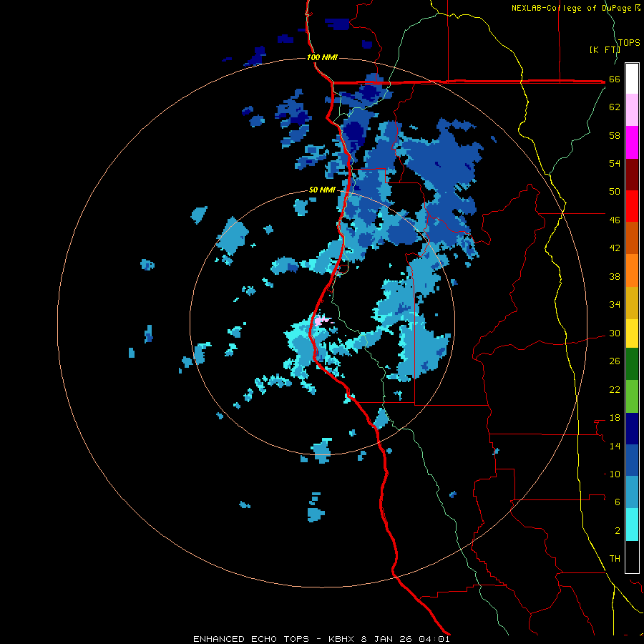Click the yellow legend swatch

632,333
